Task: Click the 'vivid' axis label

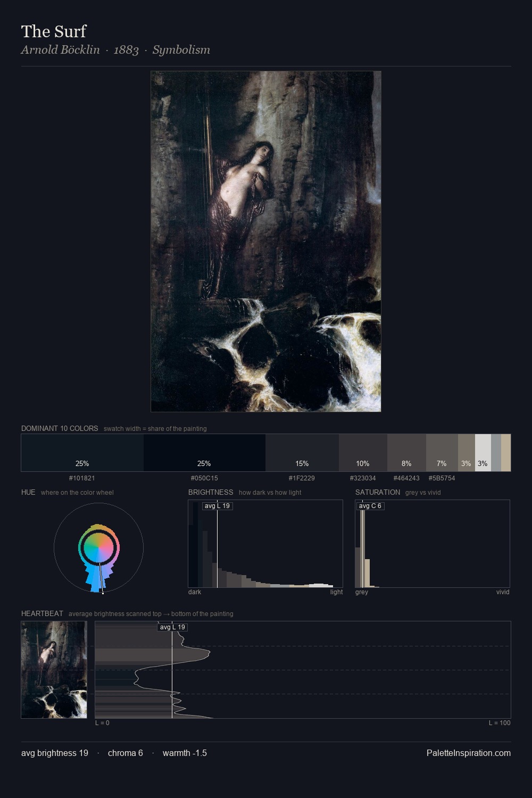Action: click(503, 592)
